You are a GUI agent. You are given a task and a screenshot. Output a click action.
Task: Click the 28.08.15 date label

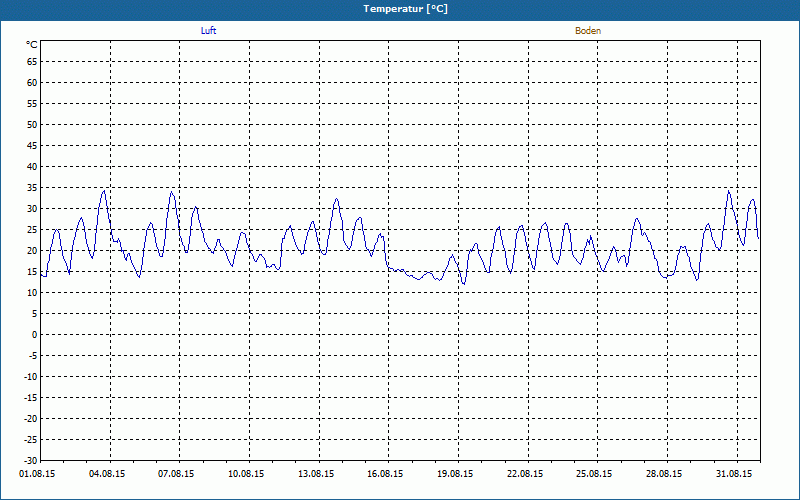pos(664,474)
